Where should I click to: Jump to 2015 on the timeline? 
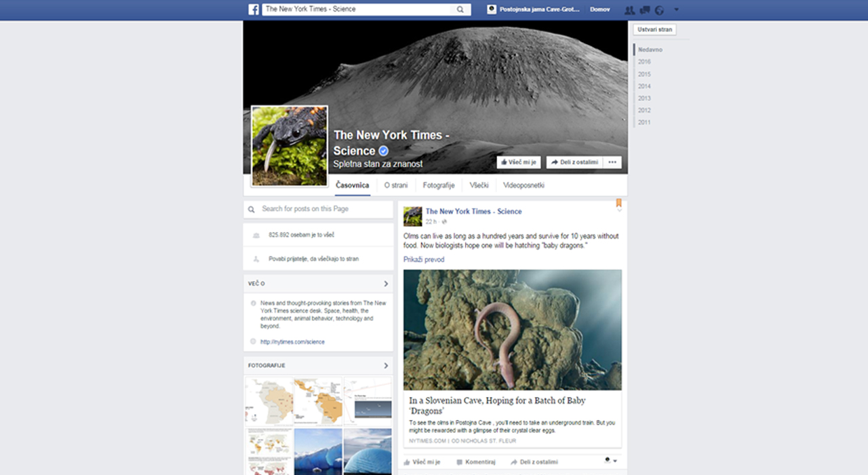pyautogui.click(x=644, y=74)
